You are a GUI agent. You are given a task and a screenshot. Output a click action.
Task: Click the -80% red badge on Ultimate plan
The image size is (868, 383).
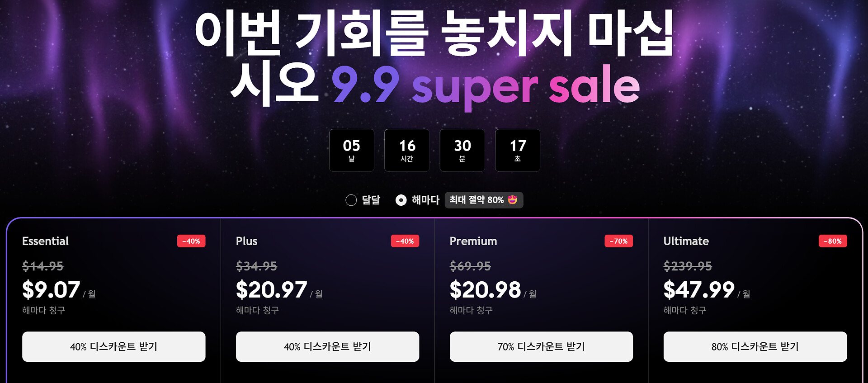[833, 241]
